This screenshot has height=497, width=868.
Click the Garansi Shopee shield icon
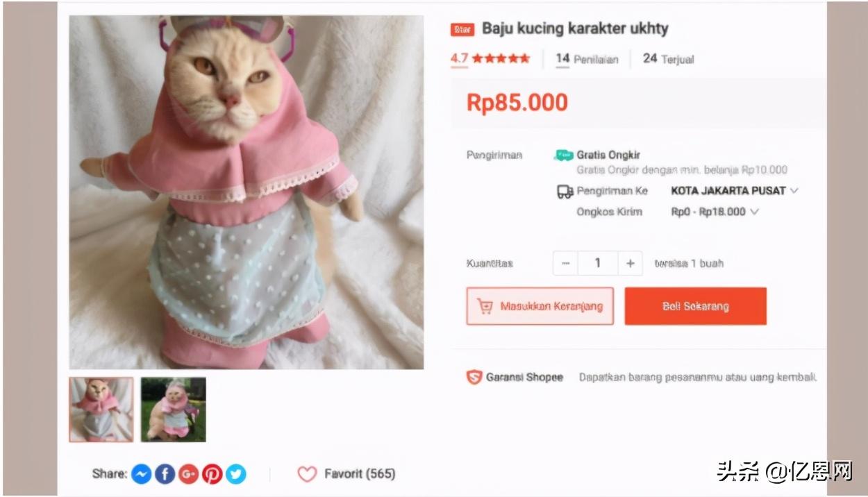pyautogui.click(x=474, y=378)
